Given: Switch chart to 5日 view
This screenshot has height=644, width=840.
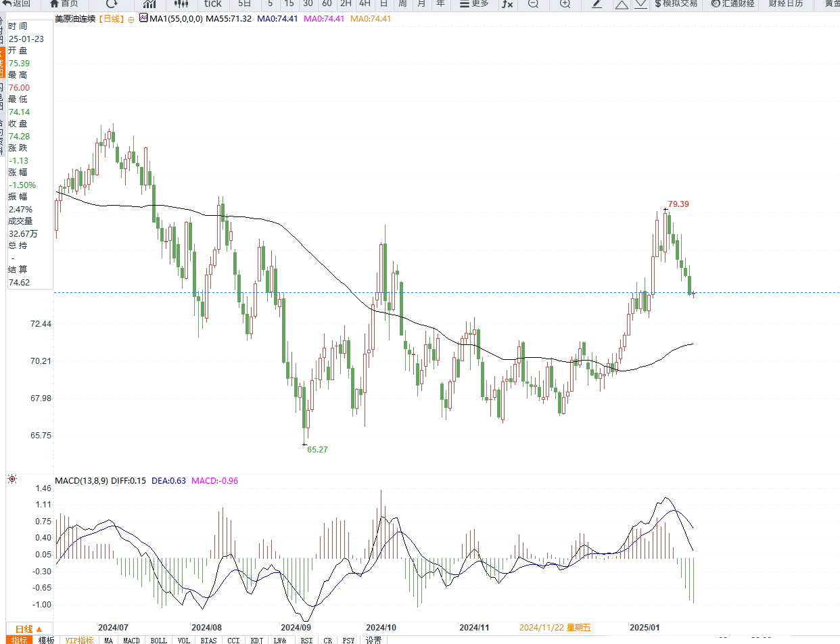Looking at the screenshot, I should (245, 3).
